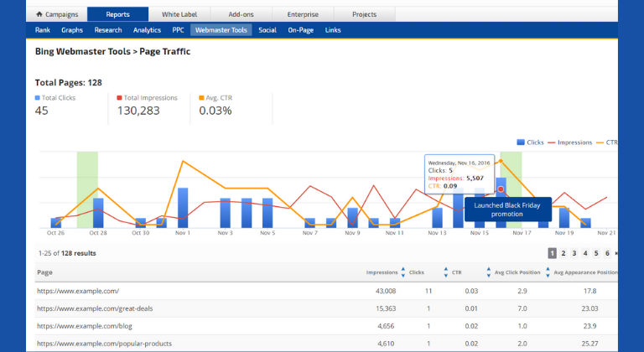This screenshot has width=644, height=352.
Task: Click the blue Total Clicks indicator square
Action: [38, 98]
